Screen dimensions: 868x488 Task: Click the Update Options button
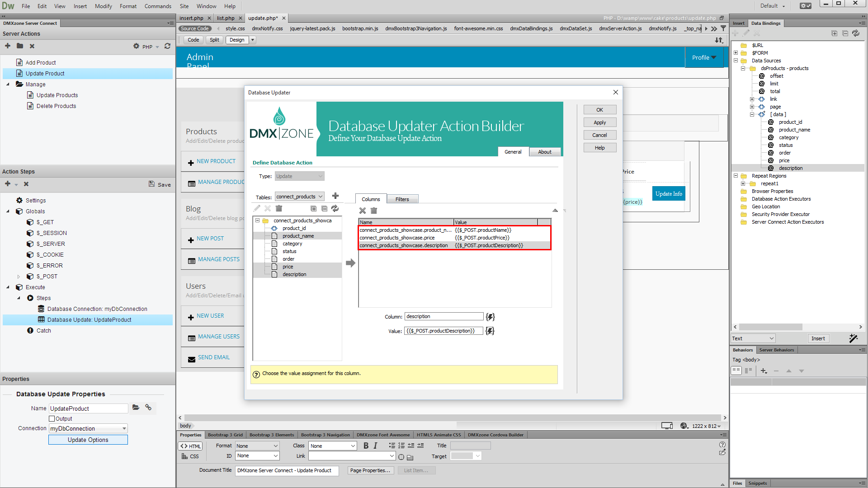(88, 440)
